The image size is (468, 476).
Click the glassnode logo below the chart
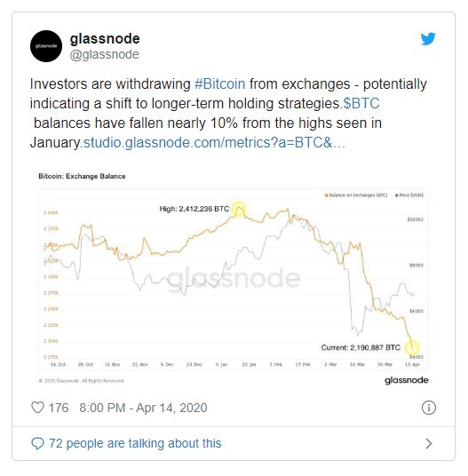[x=407, y=380]
